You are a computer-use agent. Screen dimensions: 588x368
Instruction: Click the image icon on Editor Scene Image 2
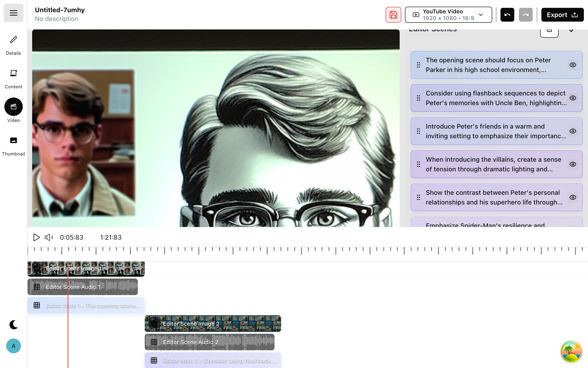point(155,323)
